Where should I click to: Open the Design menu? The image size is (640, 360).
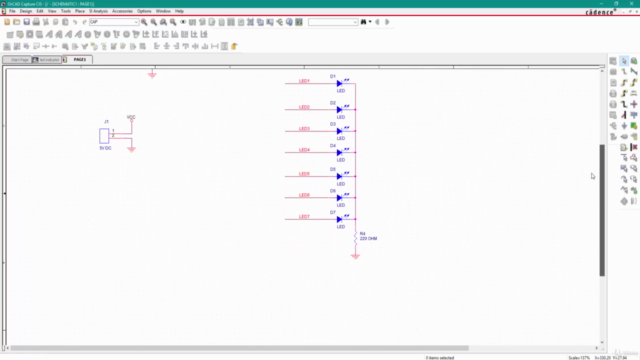[x=26, y=11]
